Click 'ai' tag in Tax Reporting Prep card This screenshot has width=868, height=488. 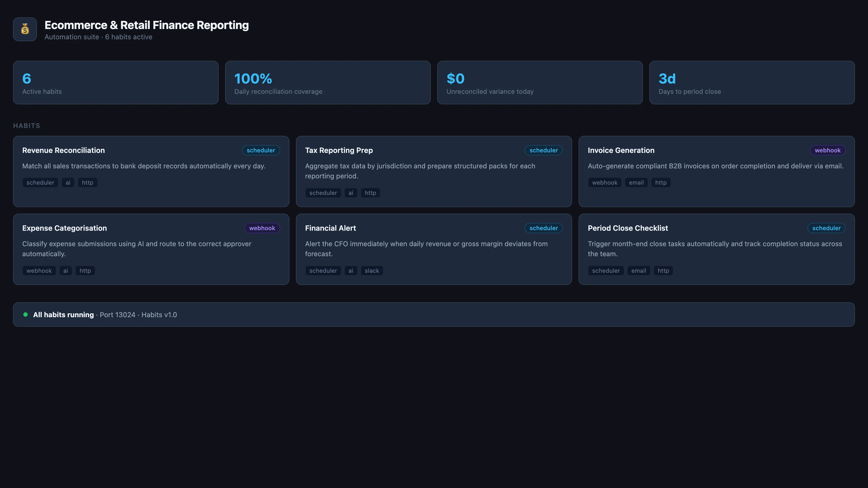click(351, 193)
